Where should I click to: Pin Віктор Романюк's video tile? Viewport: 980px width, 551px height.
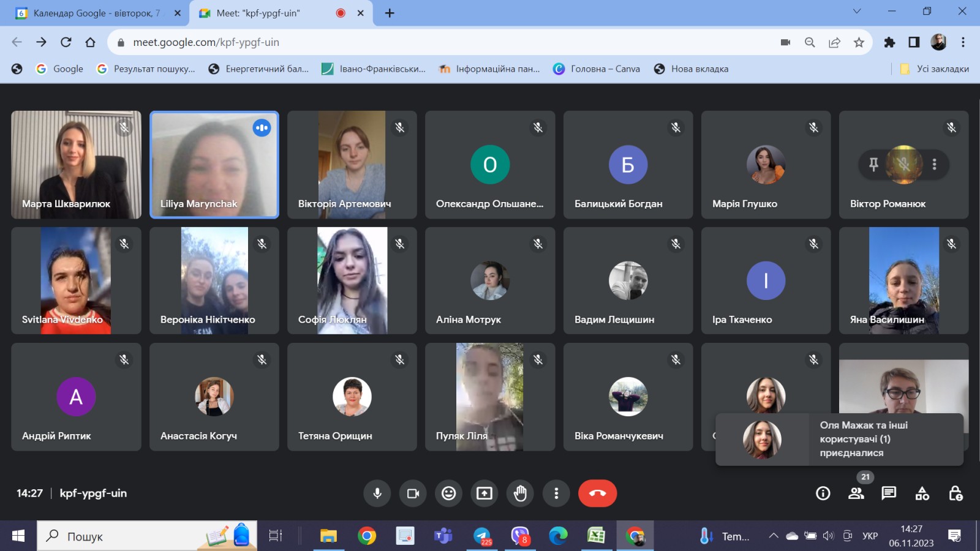coord(873,164)
